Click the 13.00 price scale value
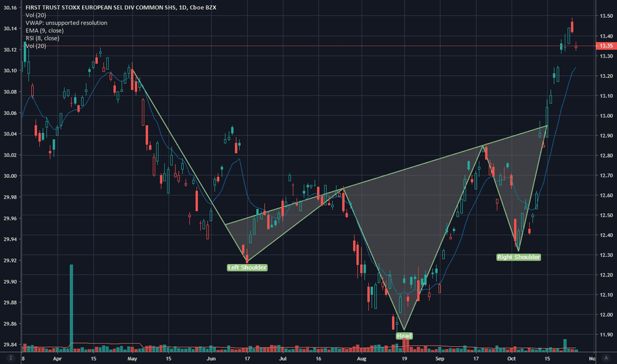 [x=606, y=116]
